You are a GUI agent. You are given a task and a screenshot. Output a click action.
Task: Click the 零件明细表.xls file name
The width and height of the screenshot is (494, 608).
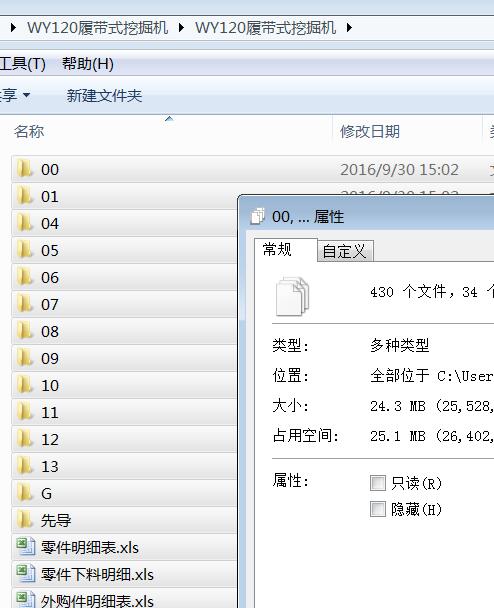click(x=90, y=548)
